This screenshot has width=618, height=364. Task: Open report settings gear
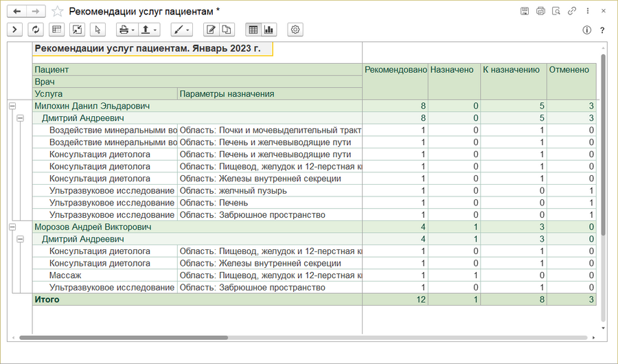click(x=295, y=30)
